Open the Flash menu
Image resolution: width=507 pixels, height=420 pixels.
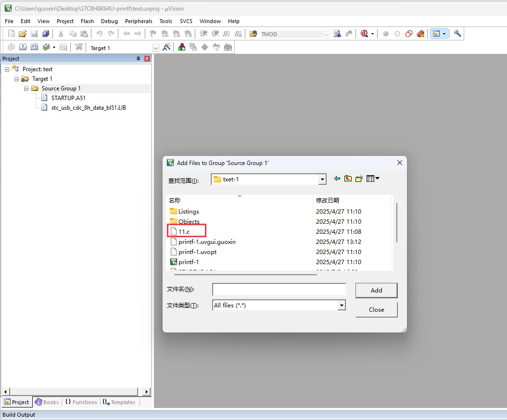87,21
